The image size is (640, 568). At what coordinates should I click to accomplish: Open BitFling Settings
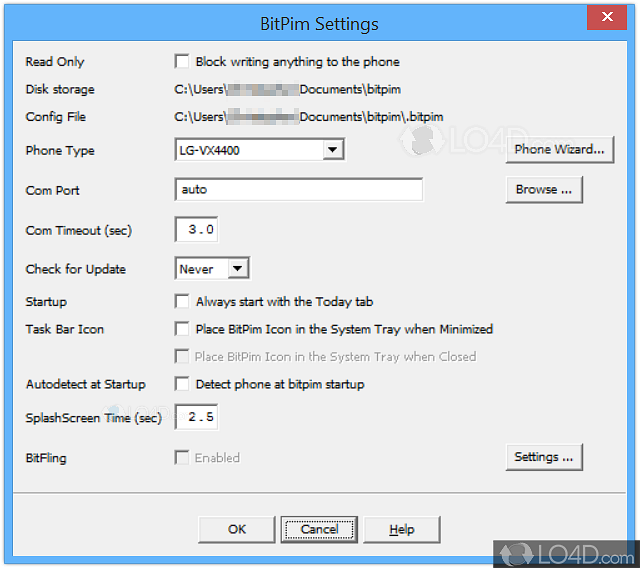[x=543, y=457]
